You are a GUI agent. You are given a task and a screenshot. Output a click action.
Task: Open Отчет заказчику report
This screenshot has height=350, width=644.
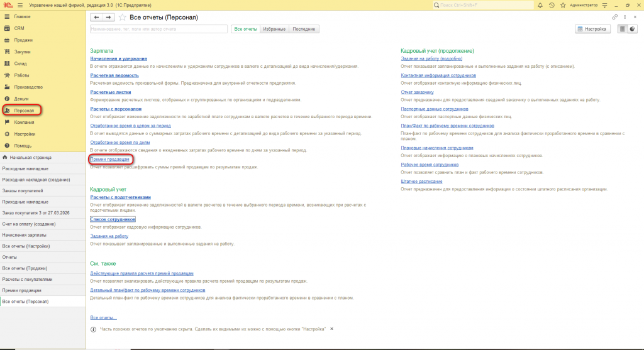click(x=417, y=92)
